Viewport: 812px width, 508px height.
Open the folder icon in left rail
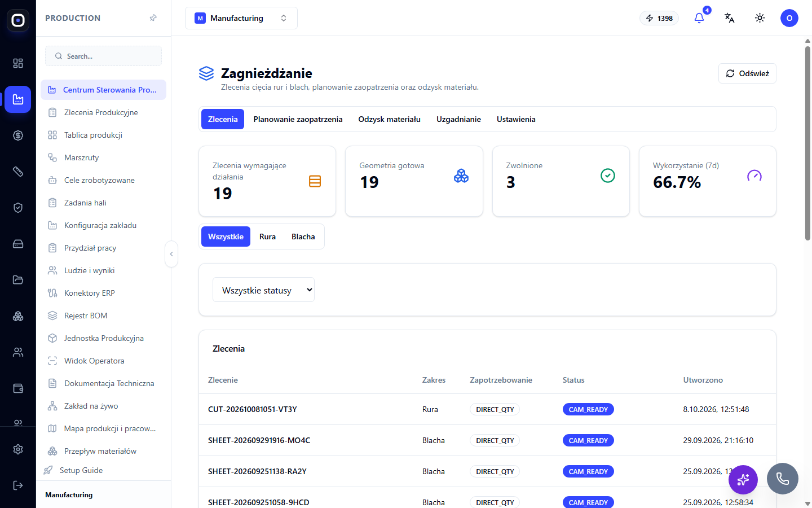(18, 280)
